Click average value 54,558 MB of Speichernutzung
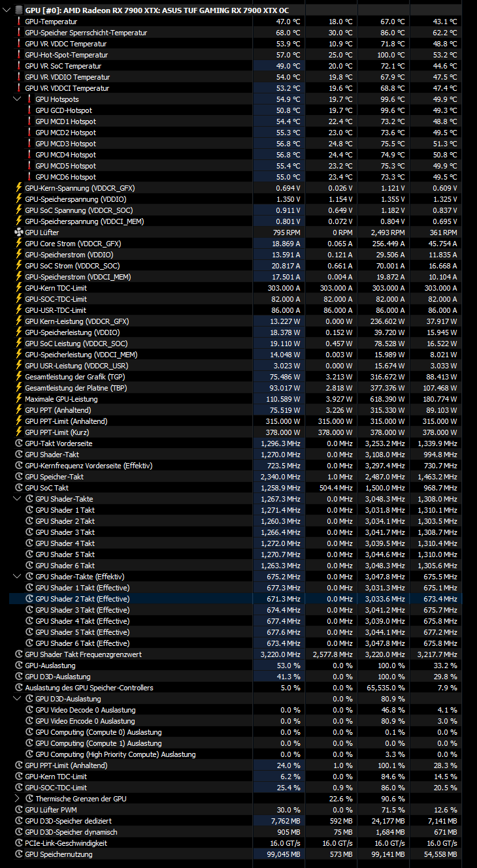477x868 pixels. (440, 854)
